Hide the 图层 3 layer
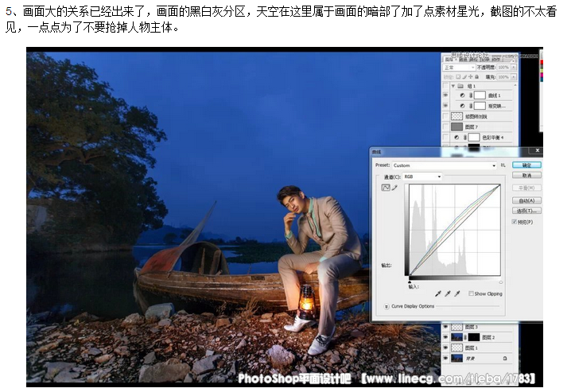This screenshot has height=392, width=575. [445, 327]
